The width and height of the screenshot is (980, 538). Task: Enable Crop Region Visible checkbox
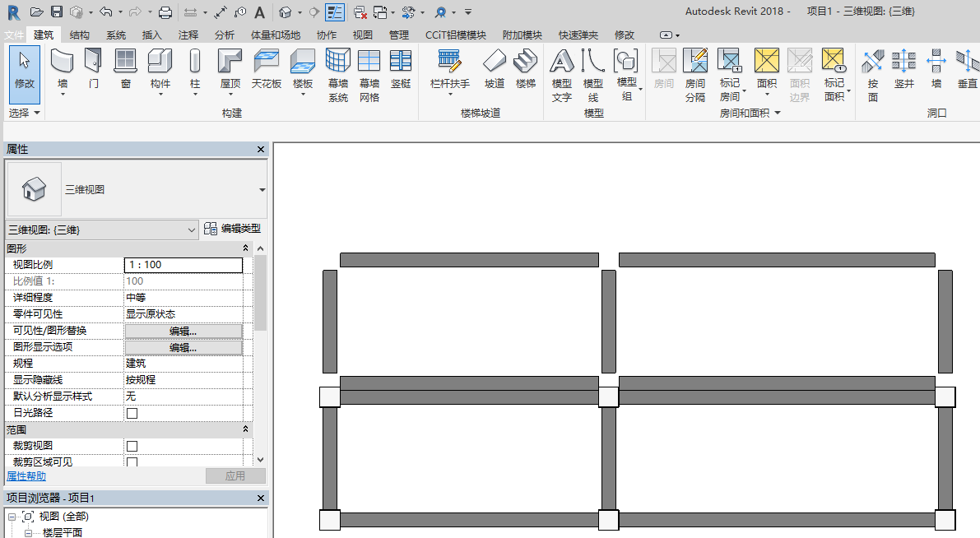(132, 462)
